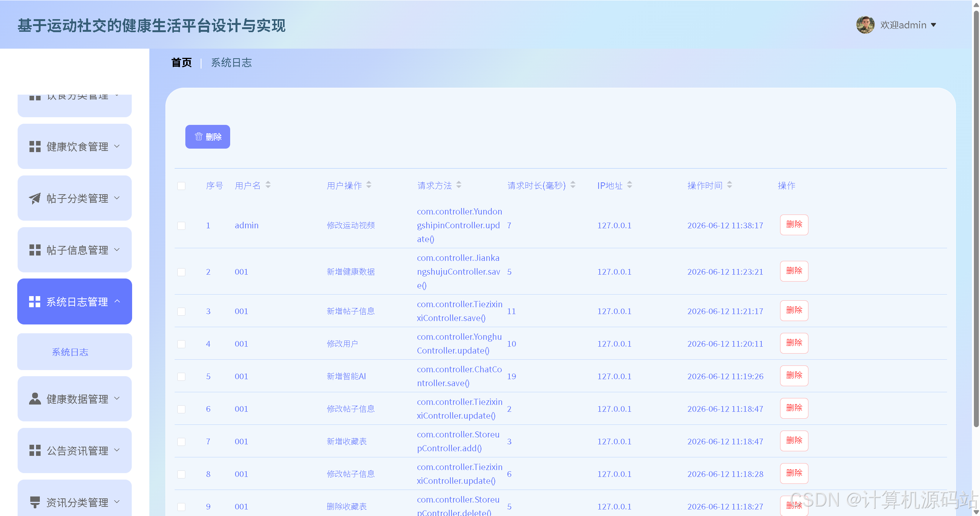Check the row 2 新增健康数据 checkbox
Viewport: 980px width, 516px height.
point(182,272)
